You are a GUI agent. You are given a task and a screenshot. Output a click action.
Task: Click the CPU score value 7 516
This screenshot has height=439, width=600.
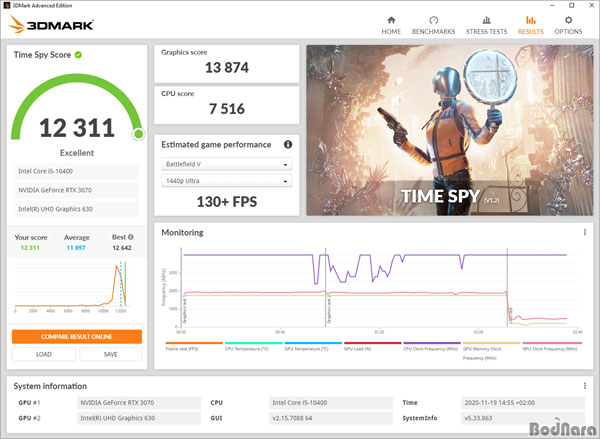[x=227, y=109]
